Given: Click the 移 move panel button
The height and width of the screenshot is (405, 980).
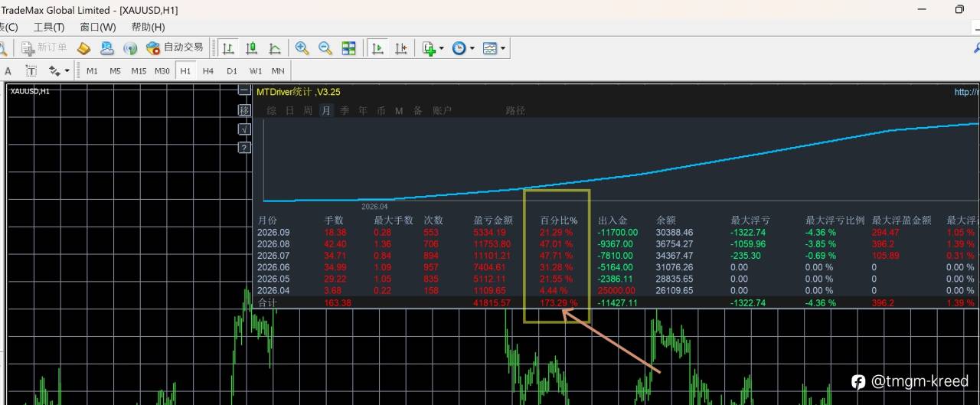Looking at the screenshot, I should pyautogui.click(x=244, y=110).
